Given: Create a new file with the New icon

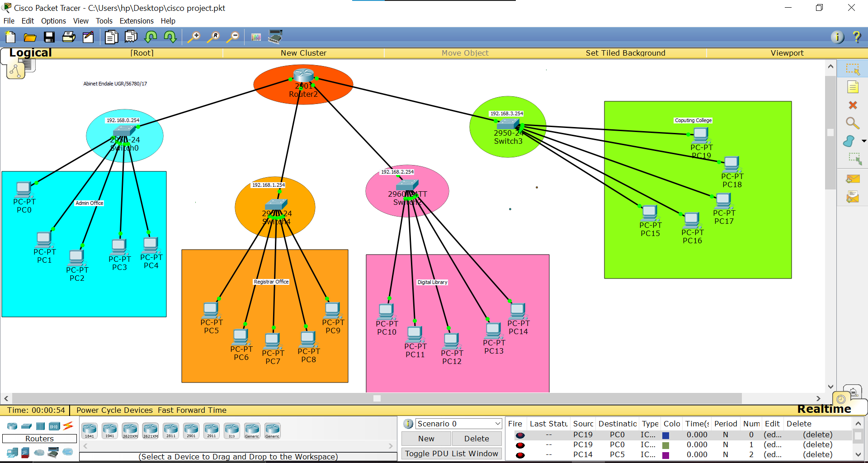Looking at the screenshot, I should [x=10, y=37].
